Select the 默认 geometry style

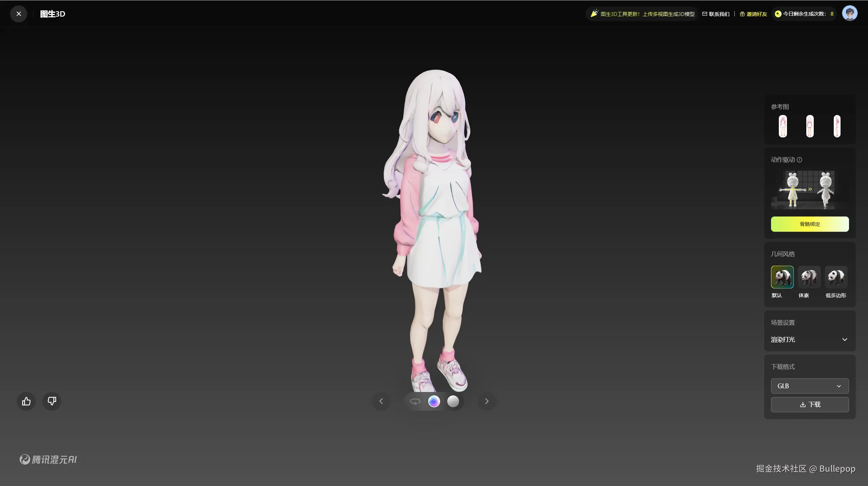pyautogui.click(x=782, y=277)
